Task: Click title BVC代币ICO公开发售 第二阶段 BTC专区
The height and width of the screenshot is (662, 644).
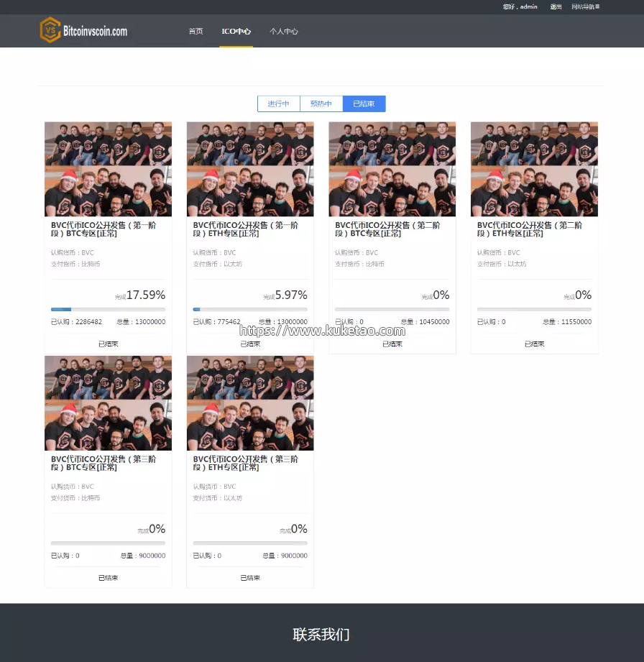Action: [x=387, y=229]
